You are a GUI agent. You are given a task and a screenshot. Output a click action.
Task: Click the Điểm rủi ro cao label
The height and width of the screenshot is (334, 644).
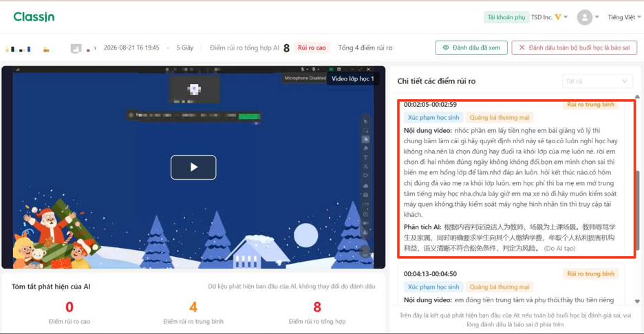(69, 321)
